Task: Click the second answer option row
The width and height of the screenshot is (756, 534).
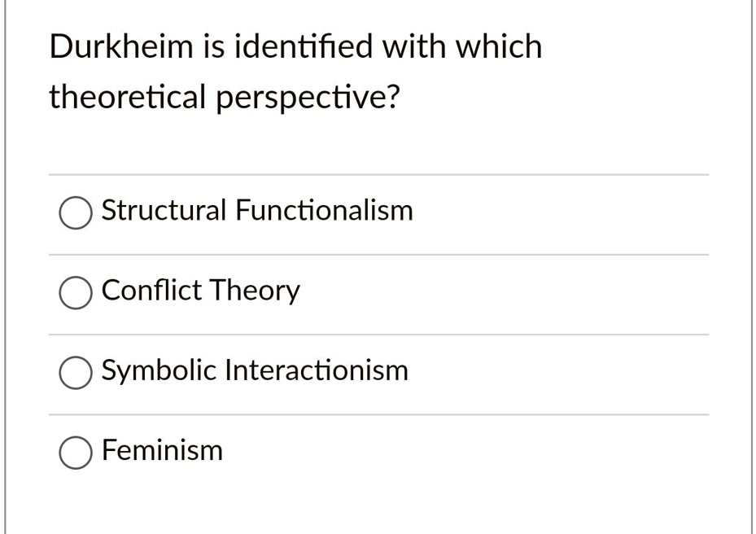Action: [378, 291]
